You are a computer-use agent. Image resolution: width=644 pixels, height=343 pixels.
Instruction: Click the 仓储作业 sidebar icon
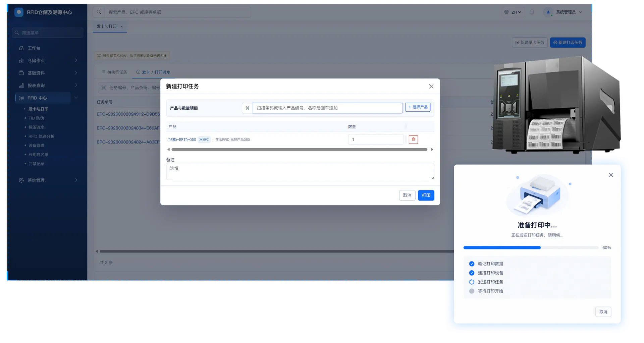click(21, 61)
